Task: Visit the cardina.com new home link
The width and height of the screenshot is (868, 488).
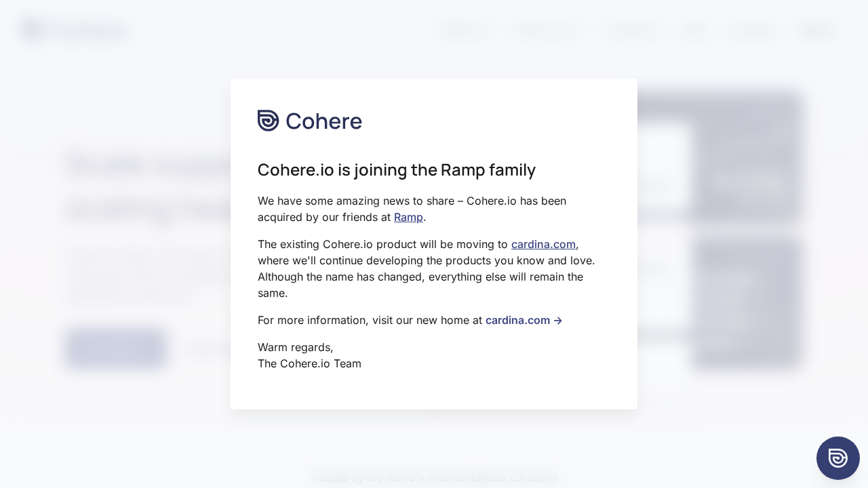Action: [517, 321]
